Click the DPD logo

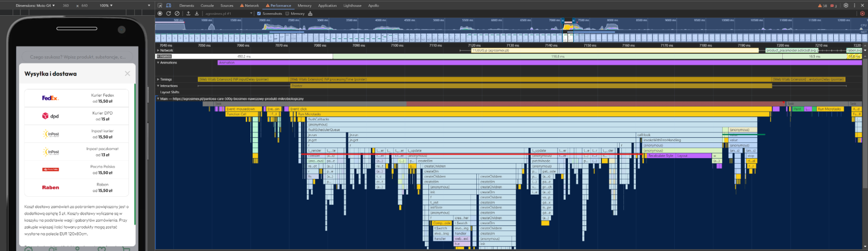[x=50, y=116]
